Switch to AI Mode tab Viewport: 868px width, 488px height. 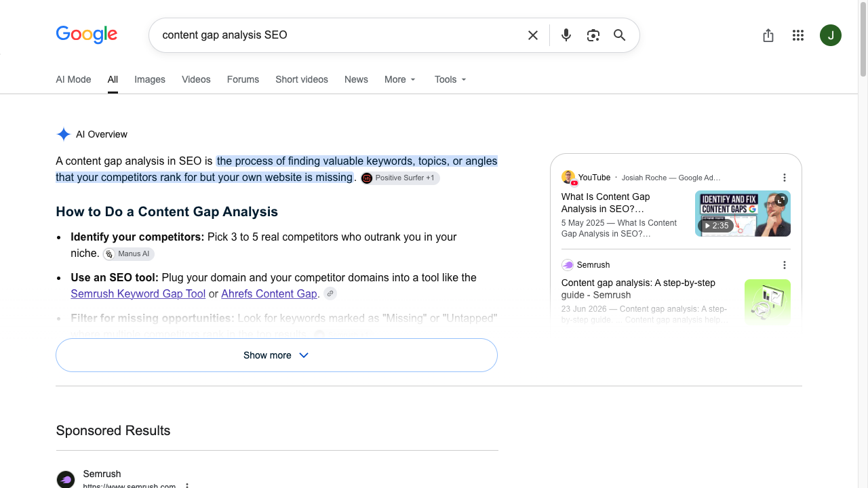click(73, 79)
